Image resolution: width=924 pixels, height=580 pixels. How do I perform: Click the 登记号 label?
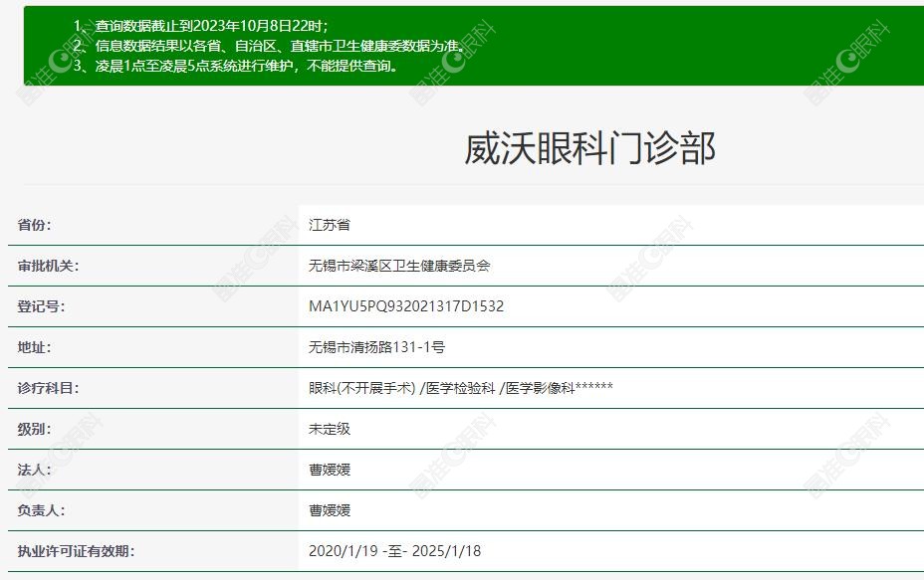(41, 306)
